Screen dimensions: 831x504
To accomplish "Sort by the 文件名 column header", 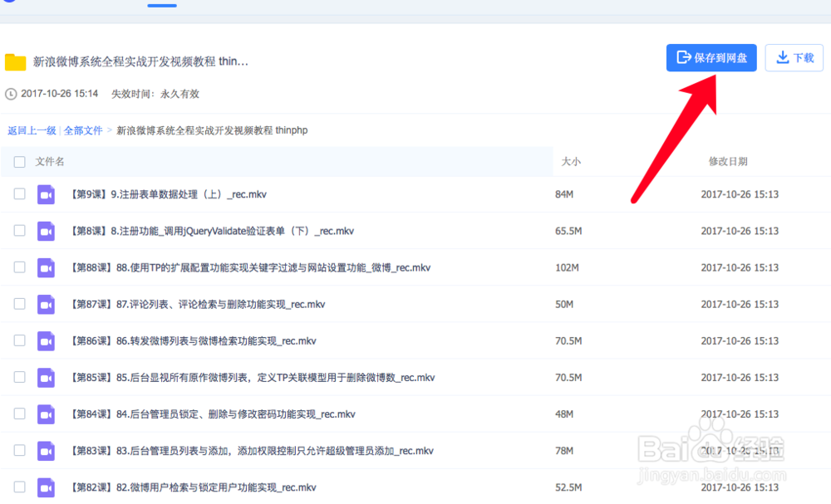I will 50,161.
